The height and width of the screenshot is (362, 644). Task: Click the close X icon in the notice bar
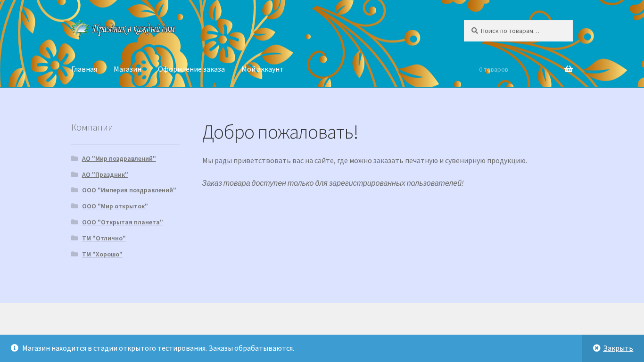pyautogui.click(x=597, y=348)
